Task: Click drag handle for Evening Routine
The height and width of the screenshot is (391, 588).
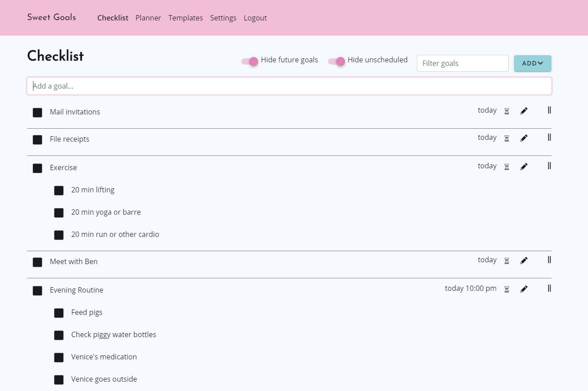Action: (x=549, y=288)
